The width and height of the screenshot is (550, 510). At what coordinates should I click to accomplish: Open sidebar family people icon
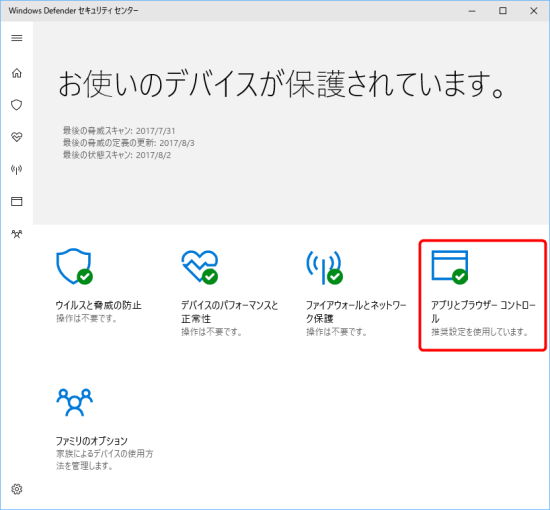(x=16, y=234)
